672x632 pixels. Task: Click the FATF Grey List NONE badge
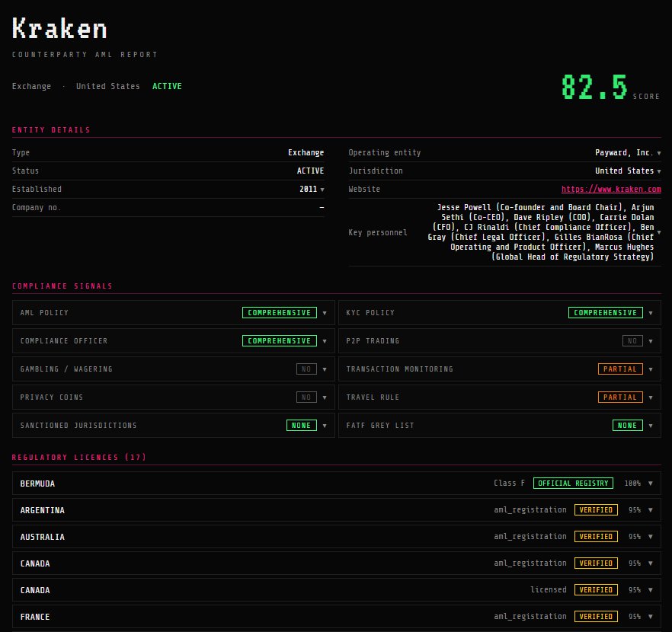click(628, 425)
